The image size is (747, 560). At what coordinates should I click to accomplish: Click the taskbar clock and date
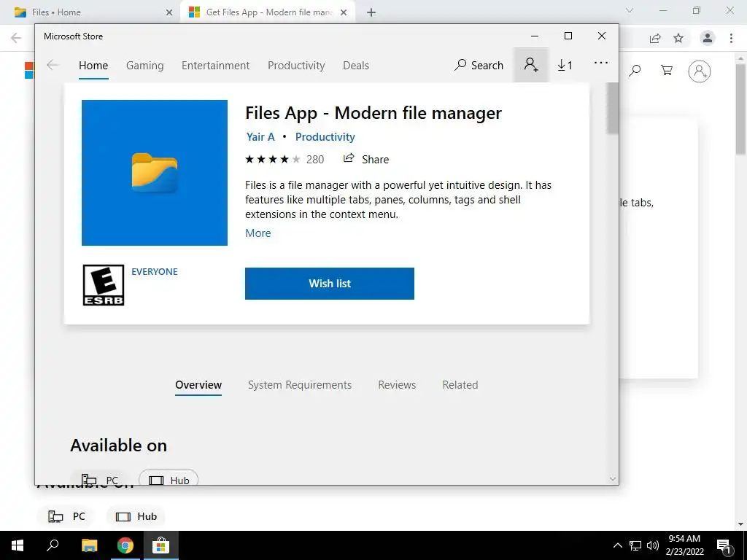(684, 545)
